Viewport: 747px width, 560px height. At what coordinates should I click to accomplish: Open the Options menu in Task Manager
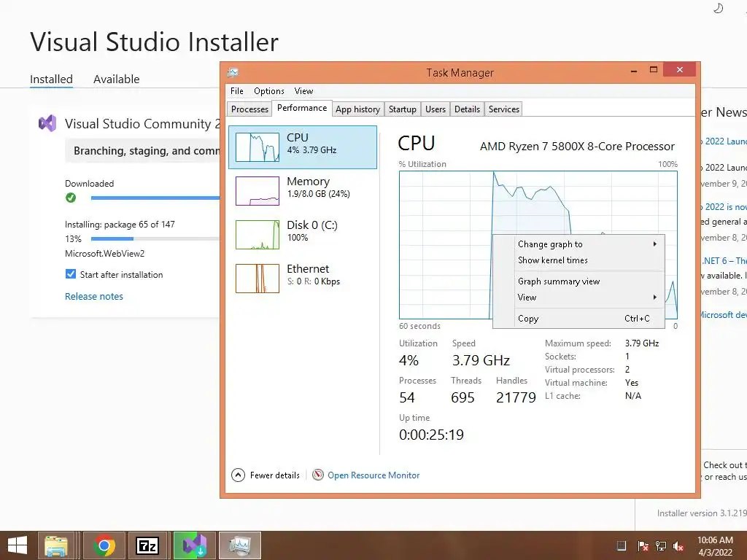268,91
